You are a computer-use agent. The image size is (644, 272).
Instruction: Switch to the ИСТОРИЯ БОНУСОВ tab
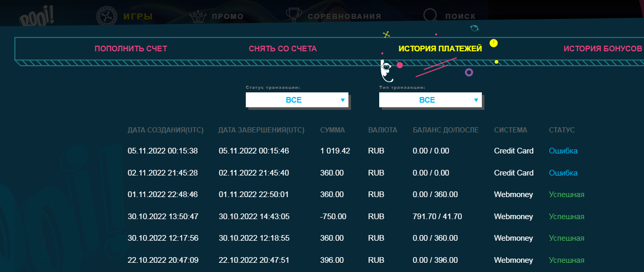tap(602, 49)
